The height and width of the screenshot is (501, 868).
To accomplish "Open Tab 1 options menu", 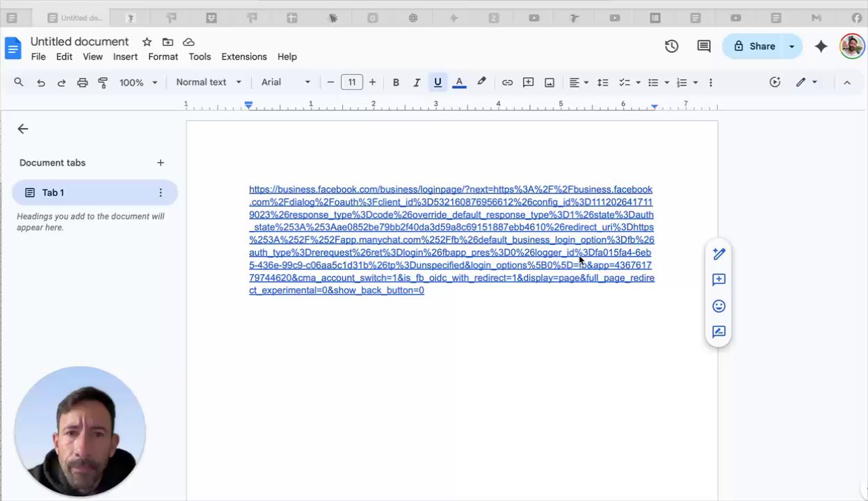I will click(x=161, y=193).
